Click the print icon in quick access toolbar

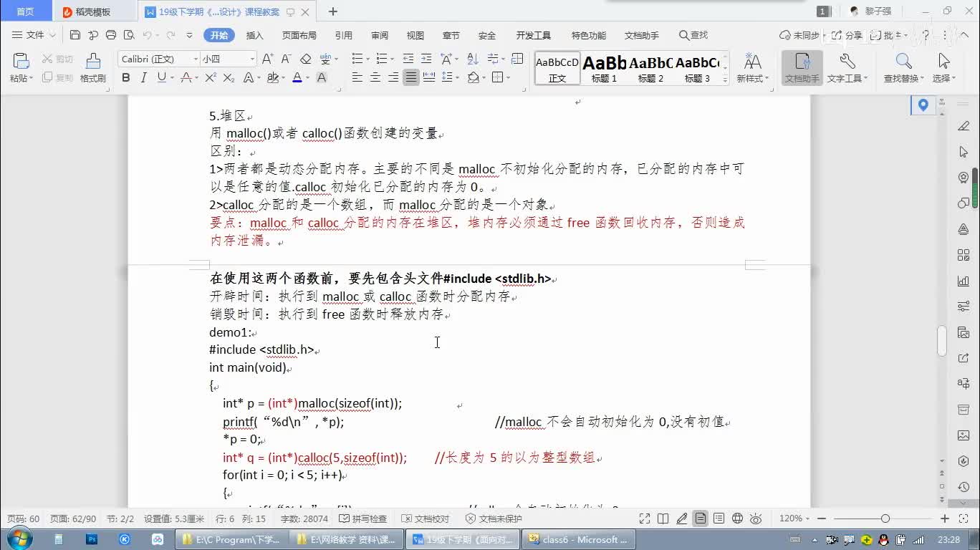tap(111, 35)
